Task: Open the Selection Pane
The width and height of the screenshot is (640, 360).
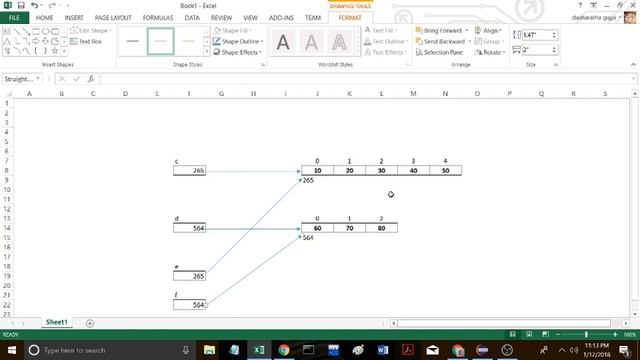Action: point(439,52)
